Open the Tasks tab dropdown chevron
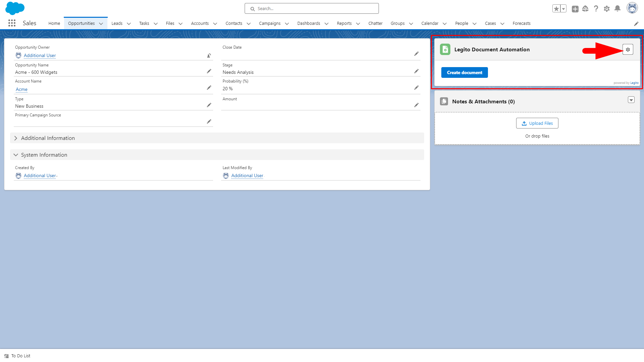644x362 pixels. (156, 23)
